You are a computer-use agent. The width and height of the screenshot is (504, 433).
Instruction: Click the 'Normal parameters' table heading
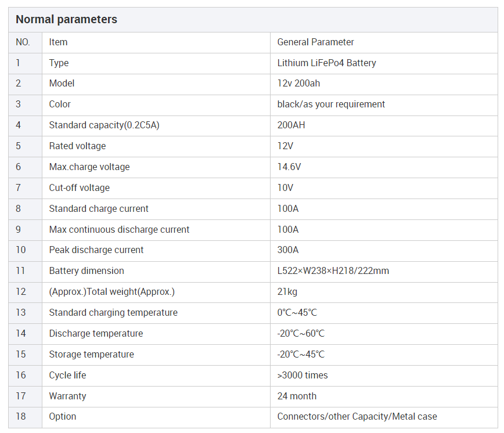tap(66, 19)
